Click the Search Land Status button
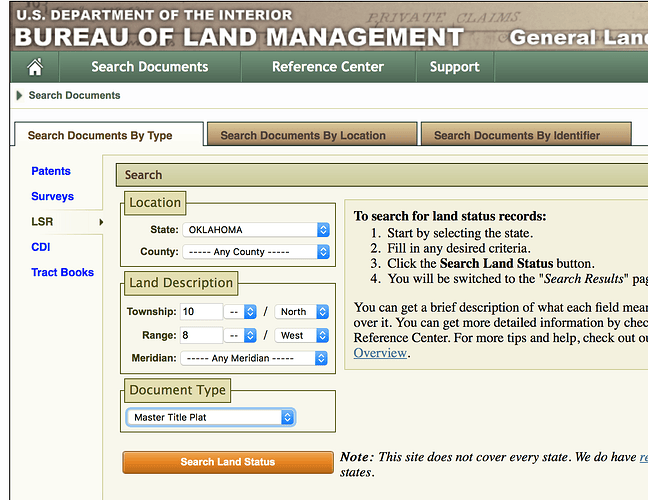This screenshot has height=500, width=648. pos(228,462)
